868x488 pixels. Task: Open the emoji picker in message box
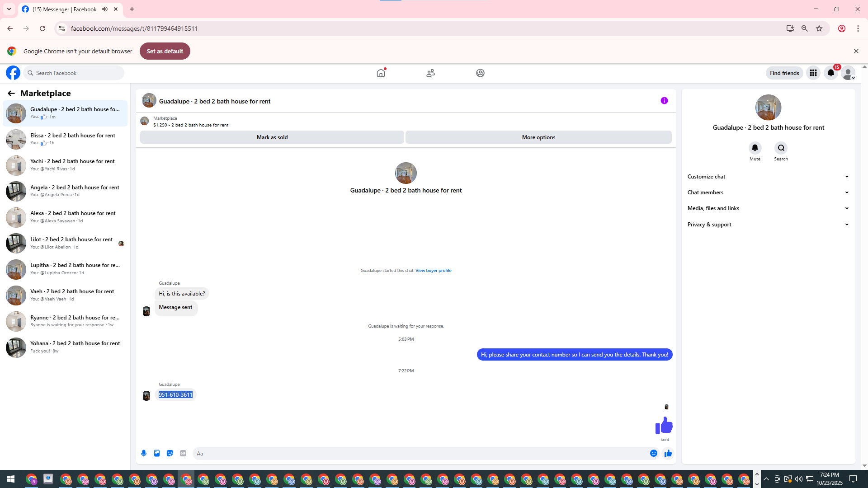[654, 453]
